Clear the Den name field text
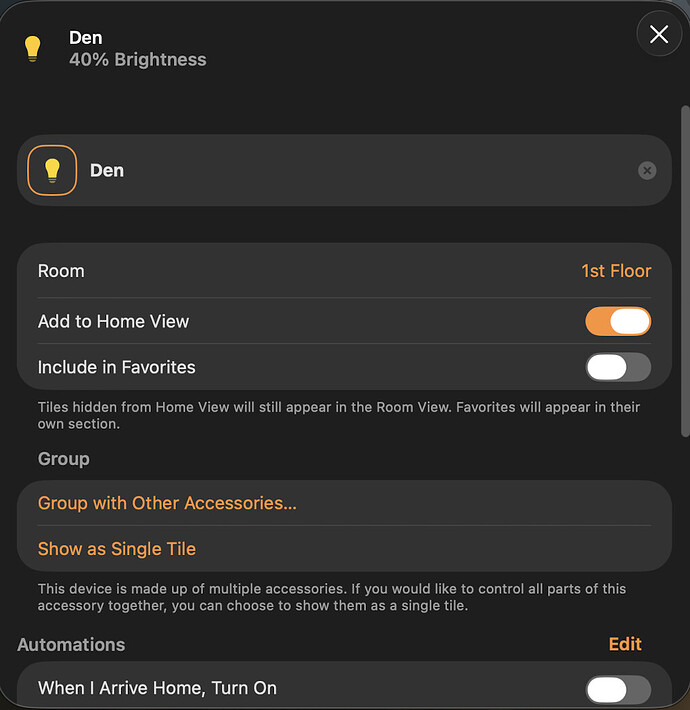The height and width of the screenshot is (710, 690). click(647, 171)
